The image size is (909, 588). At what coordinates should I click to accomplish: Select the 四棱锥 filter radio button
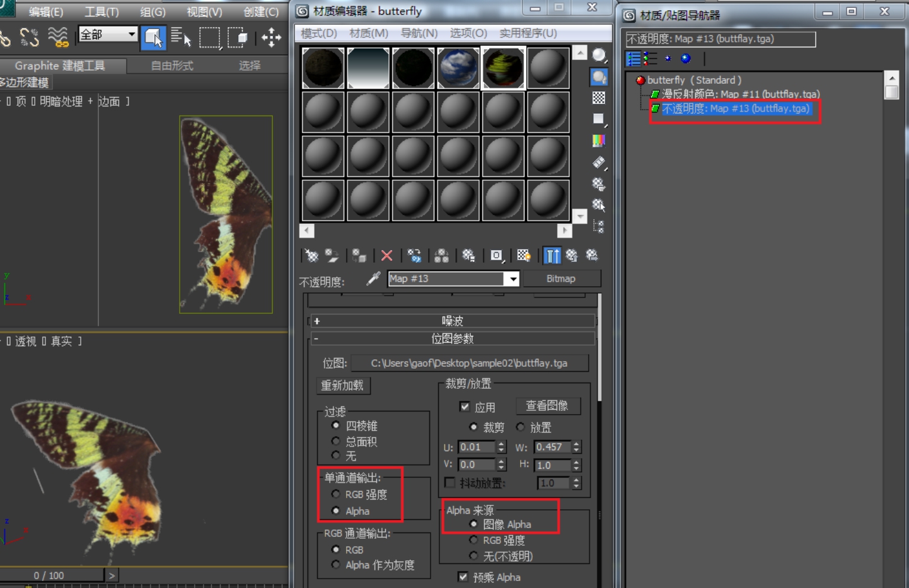coord(336,425)
